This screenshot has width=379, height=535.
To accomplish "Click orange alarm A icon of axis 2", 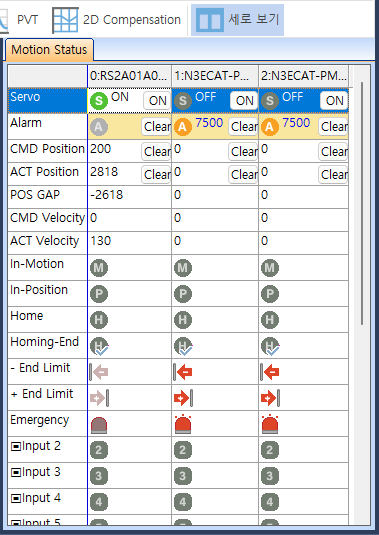I will (x=270, y=127).
